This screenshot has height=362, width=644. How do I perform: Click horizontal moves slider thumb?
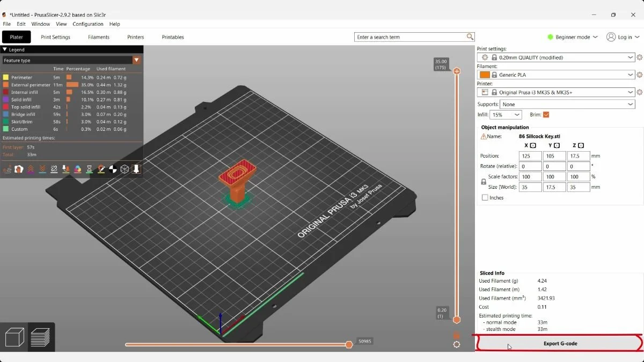(x=349, y=344)
